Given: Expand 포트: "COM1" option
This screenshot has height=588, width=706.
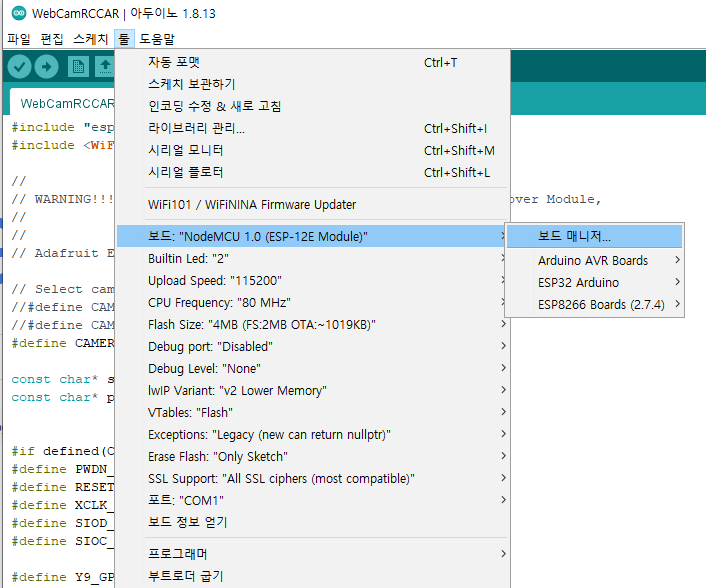Looking at the screenshot, I should point(313,500).
